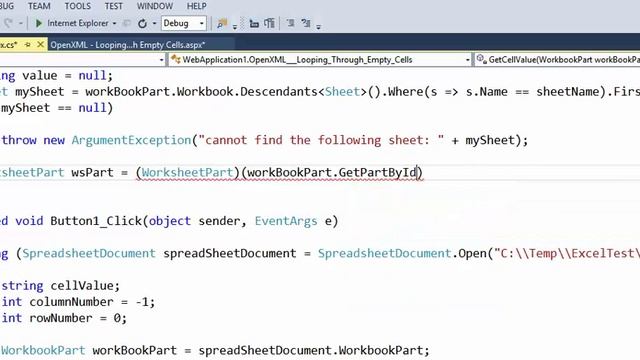Click the greyed-out Redo arrow icon
The height and width of the screenshot is (360, 640).
coord(8,23)
